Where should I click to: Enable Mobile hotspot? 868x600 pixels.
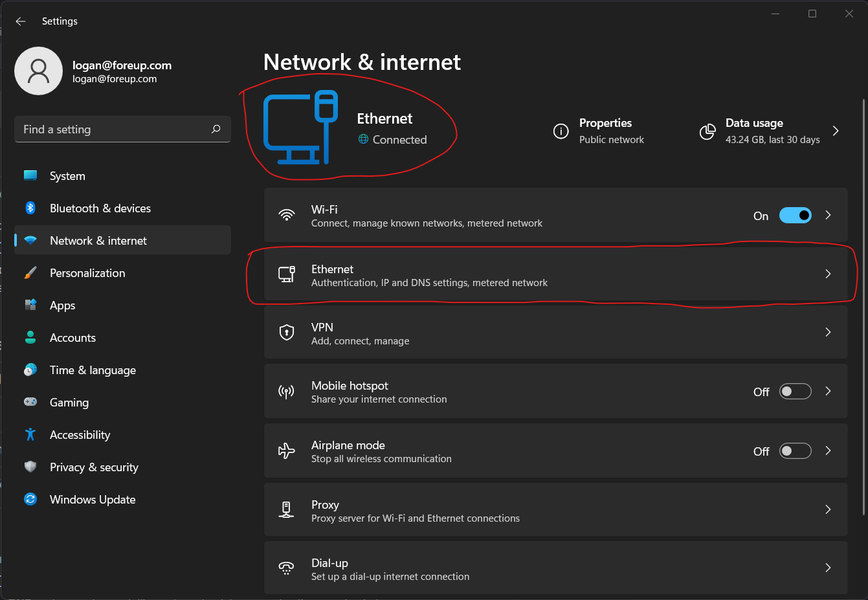point(795,391)
